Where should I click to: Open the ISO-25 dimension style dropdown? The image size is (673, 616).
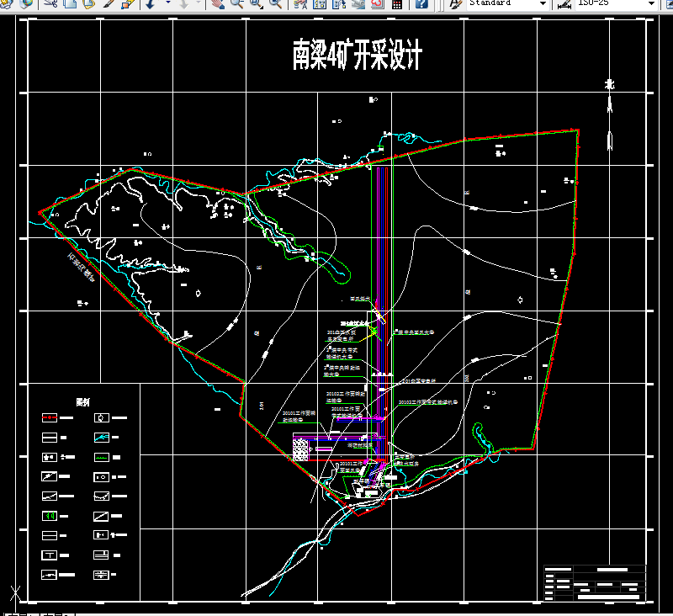coord(651,4)
